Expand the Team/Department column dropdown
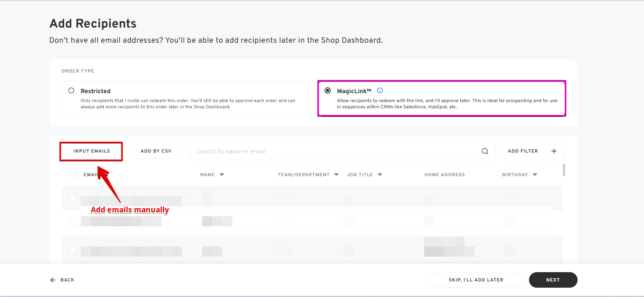Viewport: 644px width, 297px height. (336, 175)
